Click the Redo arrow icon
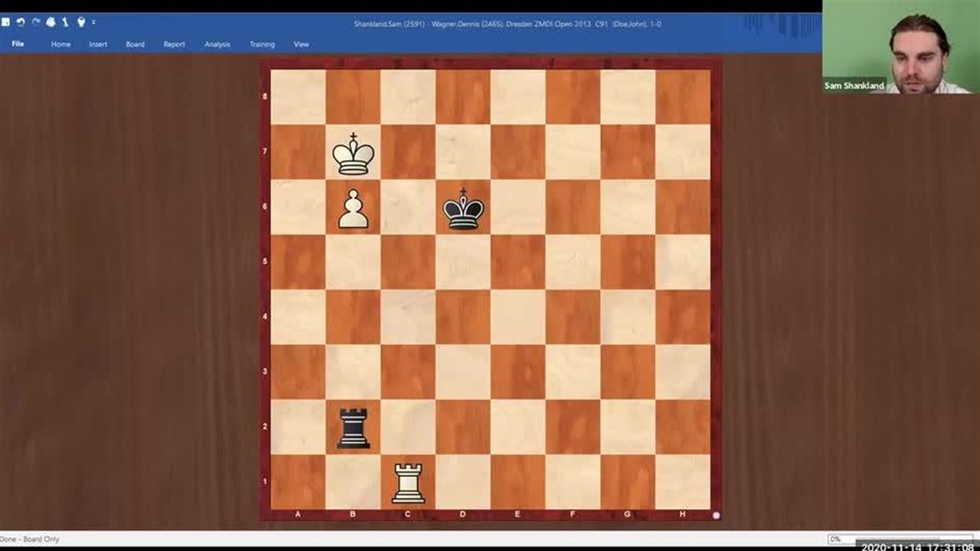980x551 pixels. click(35, 22)
